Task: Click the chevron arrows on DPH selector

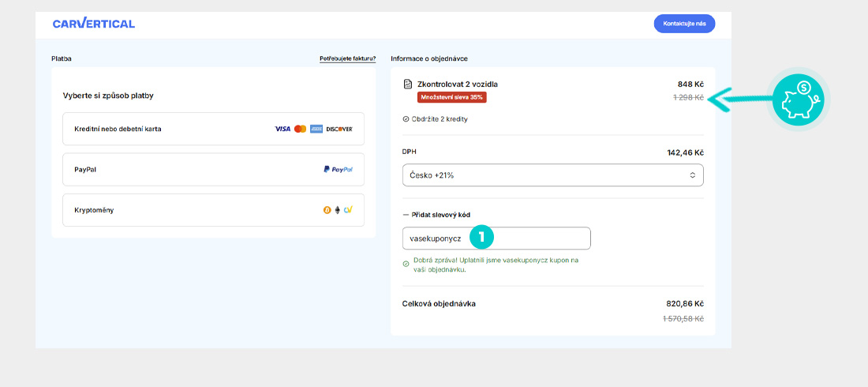Action: tap(693, 175)
